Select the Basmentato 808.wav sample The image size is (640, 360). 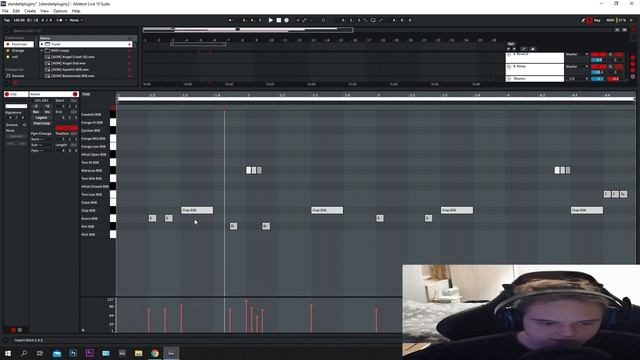click(73, 76)
